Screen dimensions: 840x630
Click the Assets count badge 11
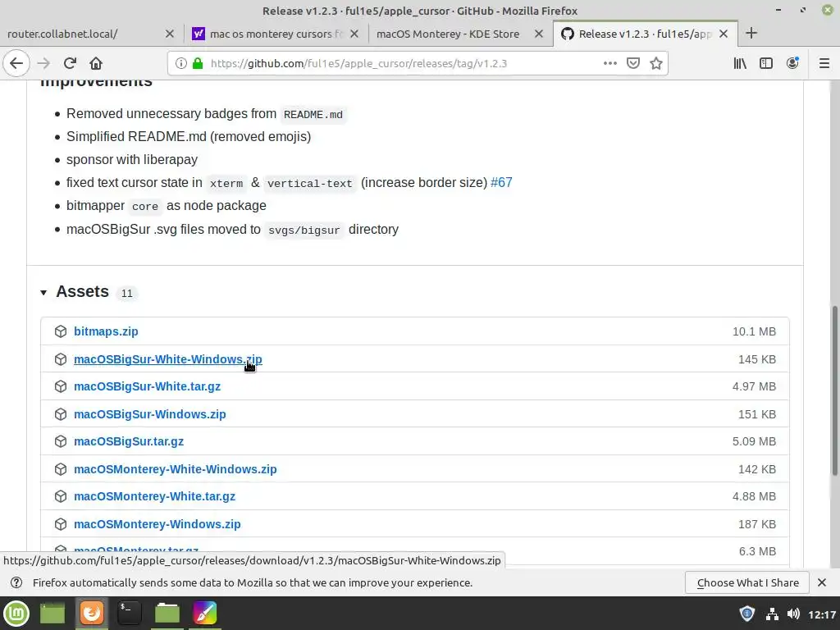[x=126, y=294]
